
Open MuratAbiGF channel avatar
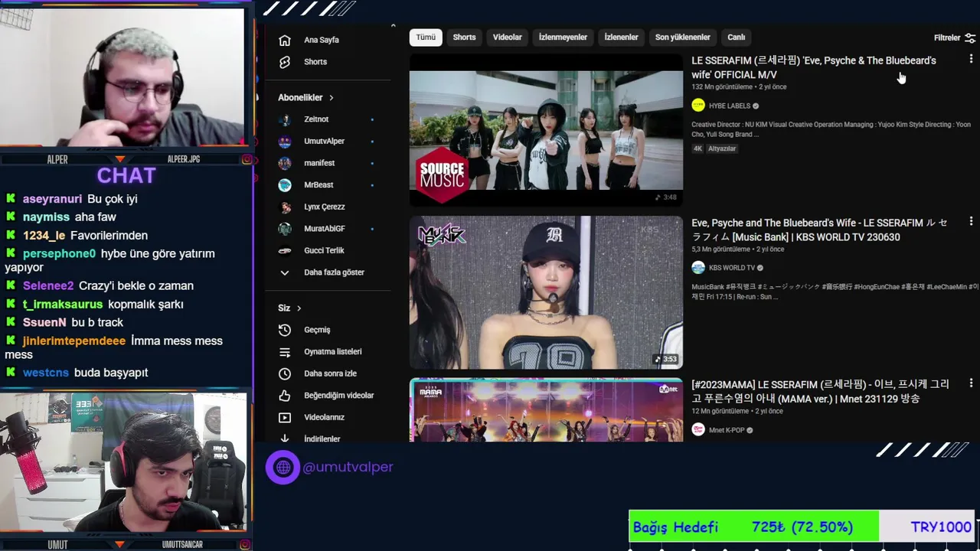pyautogui.click(x=285, y=229)
